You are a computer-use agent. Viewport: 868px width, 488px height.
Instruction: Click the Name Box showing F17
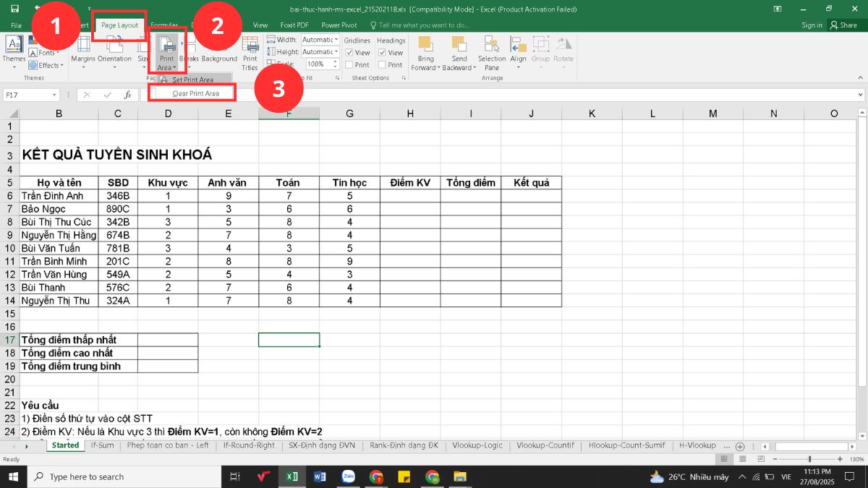pos(31,95)
